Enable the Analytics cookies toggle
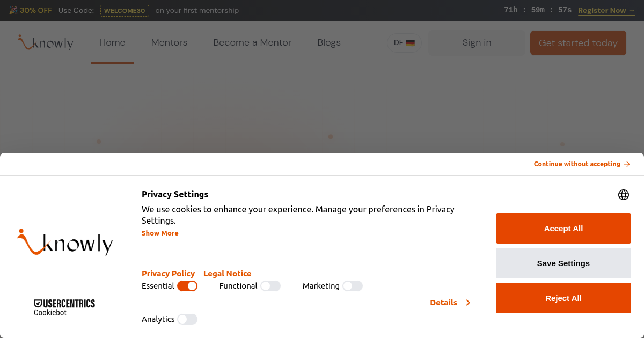Viewport: 644px width, 338px height. [x=187, y=319]
